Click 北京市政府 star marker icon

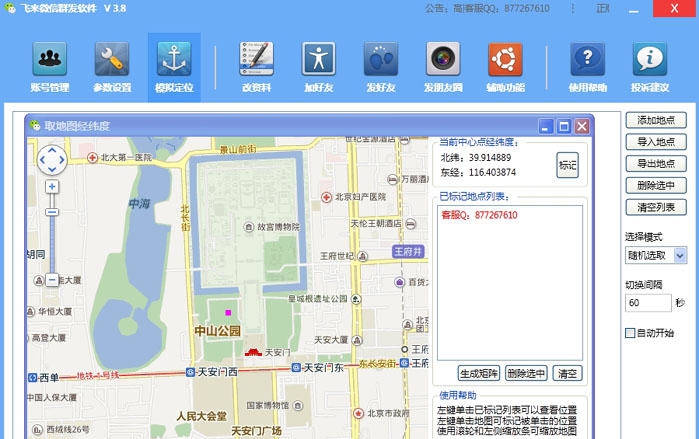pyautogui.click(x=358, y=414)
